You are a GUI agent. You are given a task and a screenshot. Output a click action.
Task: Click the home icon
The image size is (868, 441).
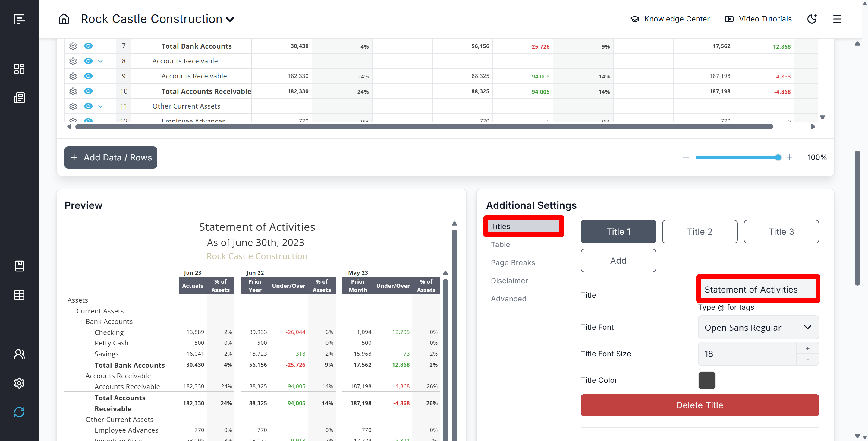tap(64, 19)
